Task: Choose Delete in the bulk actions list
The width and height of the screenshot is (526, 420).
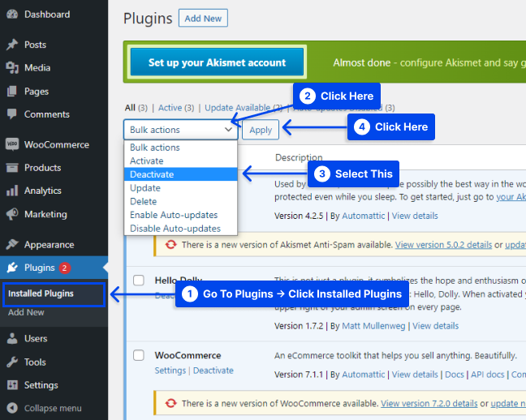Action: point(180,201)
